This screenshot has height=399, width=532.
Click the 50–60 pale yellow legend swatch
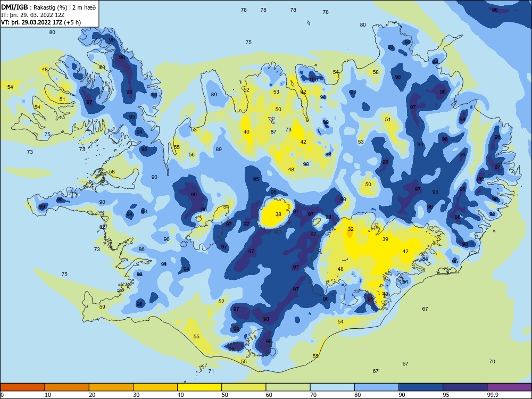[244, 387]
